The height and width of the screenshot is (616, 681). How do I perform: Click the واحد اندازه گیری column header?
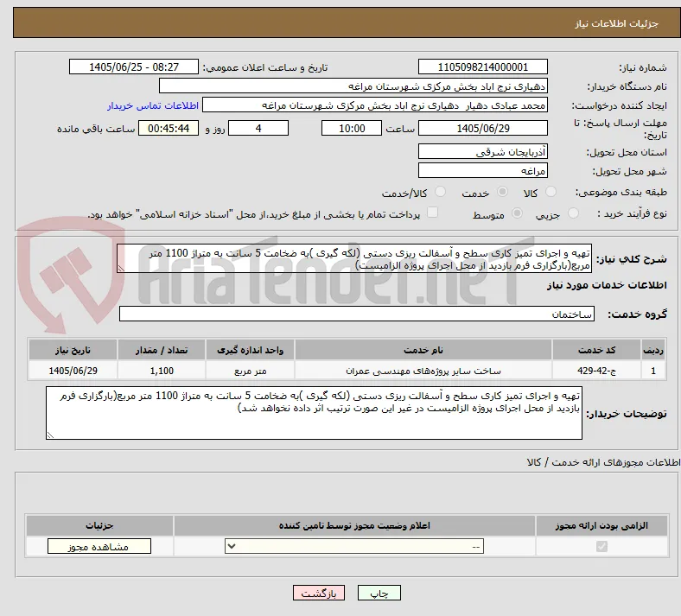tap(250, 350)
